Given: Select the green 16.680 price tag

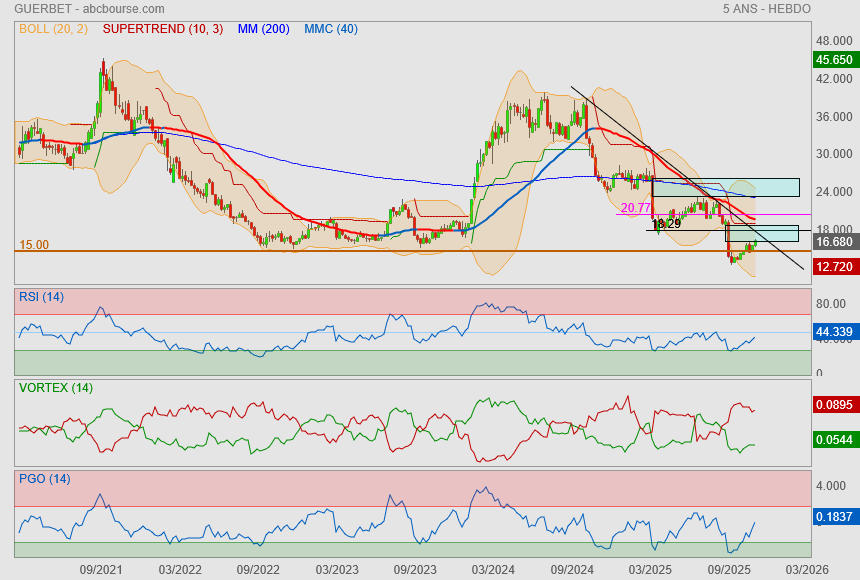Looking at the screenshot, I should [835, 242].
